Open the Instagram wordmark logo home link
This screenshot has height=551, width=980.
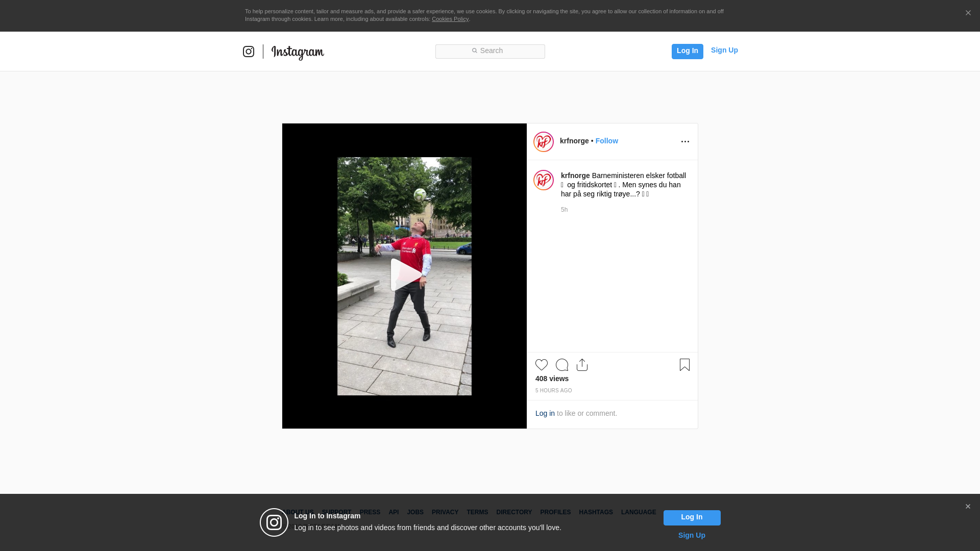click(298, 52)
